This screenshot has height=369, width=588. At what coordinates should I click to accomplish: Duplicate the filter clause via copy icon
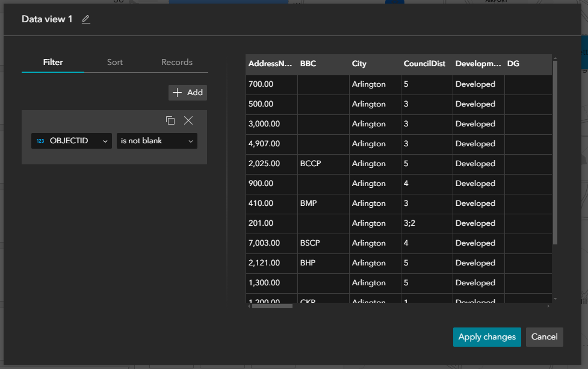coord(170,120)
